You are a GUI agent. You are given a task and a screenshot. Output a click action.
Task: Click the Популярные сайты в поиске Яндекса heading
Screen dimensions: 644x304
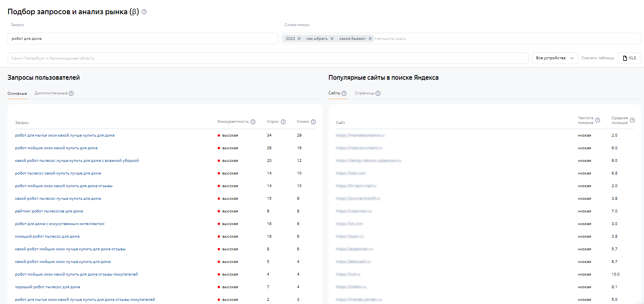383,78
